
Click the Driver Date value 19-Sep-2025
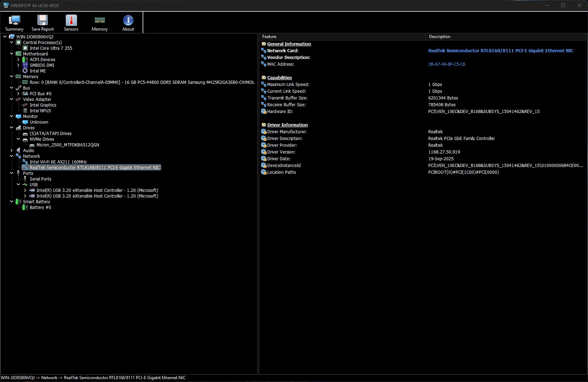(441, 159)
